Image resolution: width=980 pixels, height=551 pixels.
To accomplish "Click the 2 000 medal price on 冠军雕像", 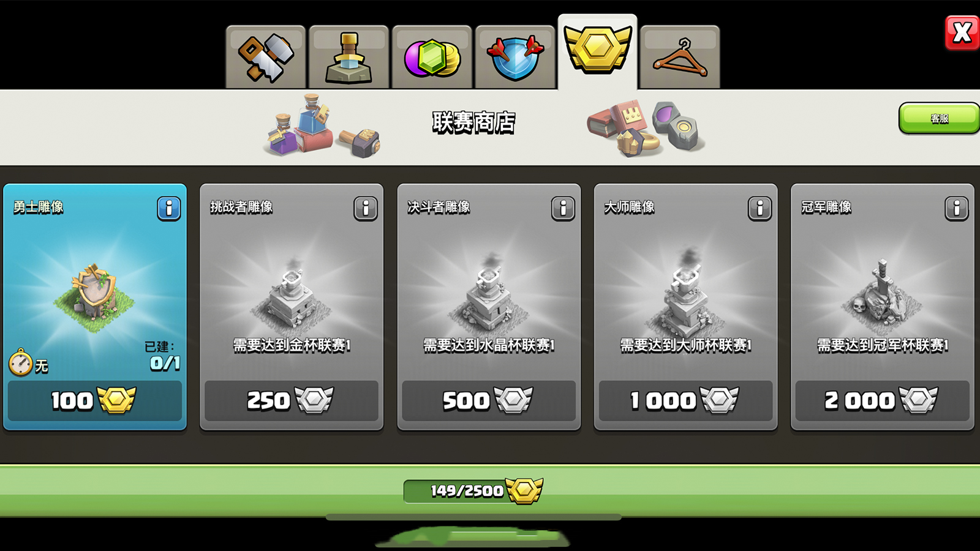I will coord(883,400).
